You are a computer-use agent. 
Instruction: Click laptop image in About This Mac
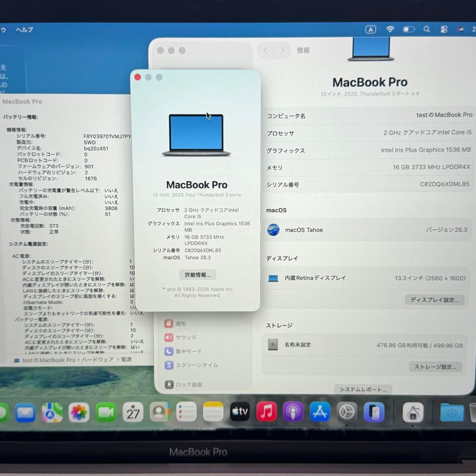pos(197,135)
